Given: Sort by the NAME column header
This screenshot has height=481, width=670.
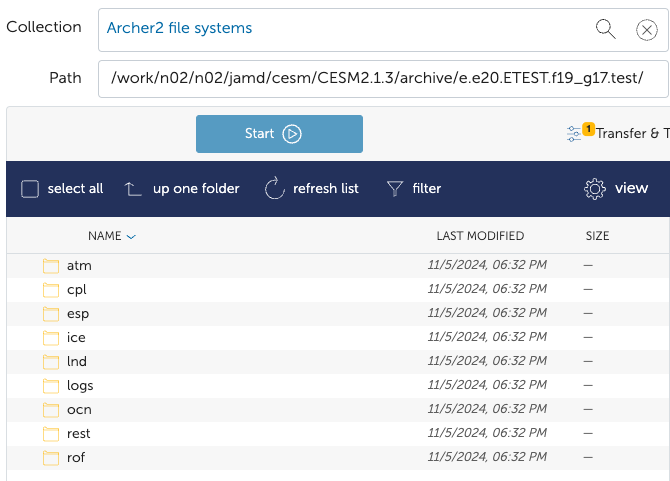Looking at the screenshot, I should (x=105, y=237).
